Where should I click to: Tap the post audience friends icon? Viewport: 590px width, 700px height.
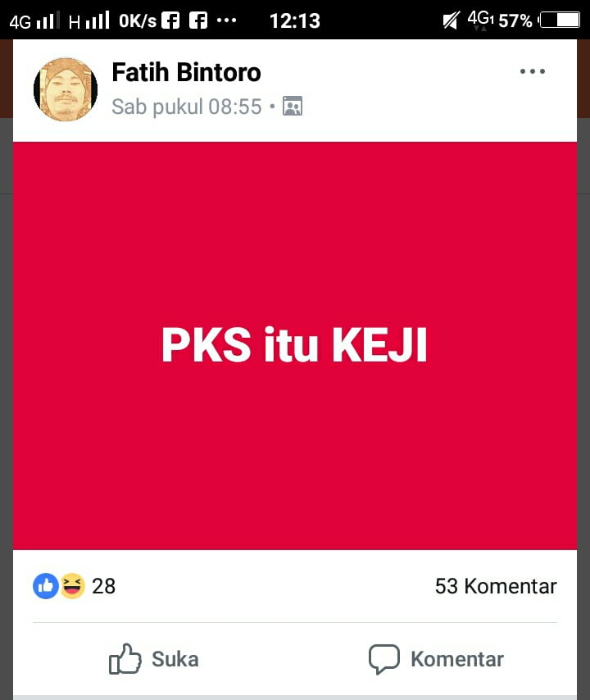click(x=293, y=107)
